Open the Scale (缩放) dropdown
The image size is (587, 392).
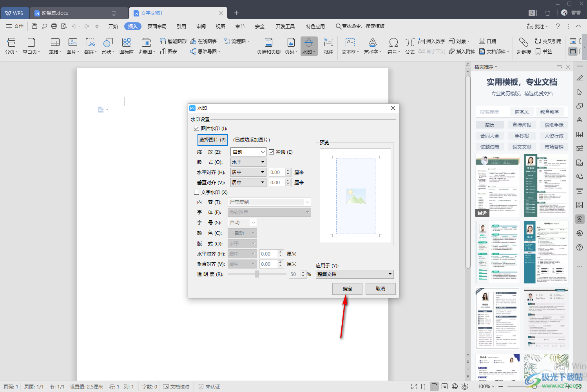[248, 152]
